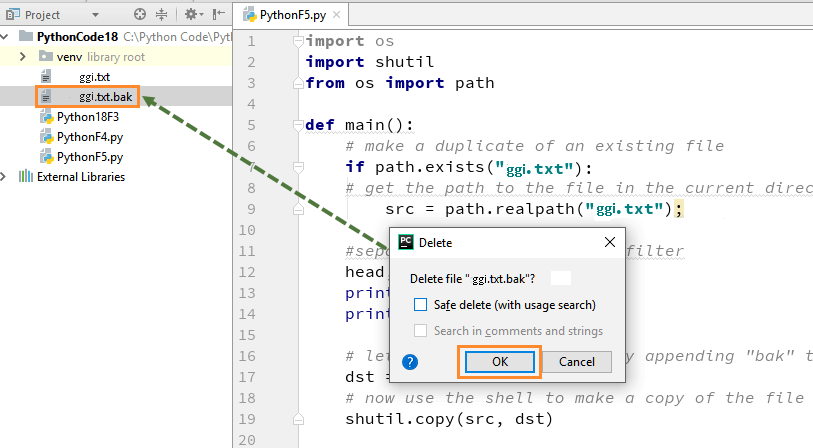The image size is (813, 448).
Task: Select ggi.txt.bak in the project tree
Action: click(x=106, y=97)
